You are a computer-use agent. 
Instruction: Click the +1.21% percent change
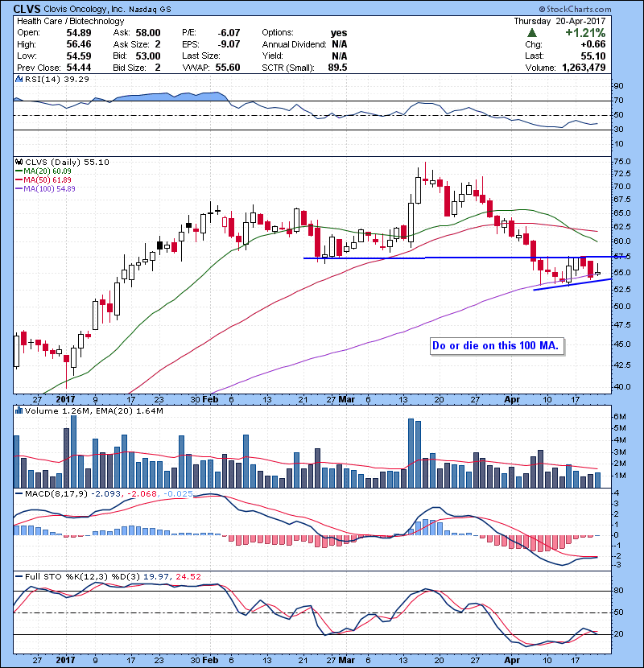[x=585, y=33]
